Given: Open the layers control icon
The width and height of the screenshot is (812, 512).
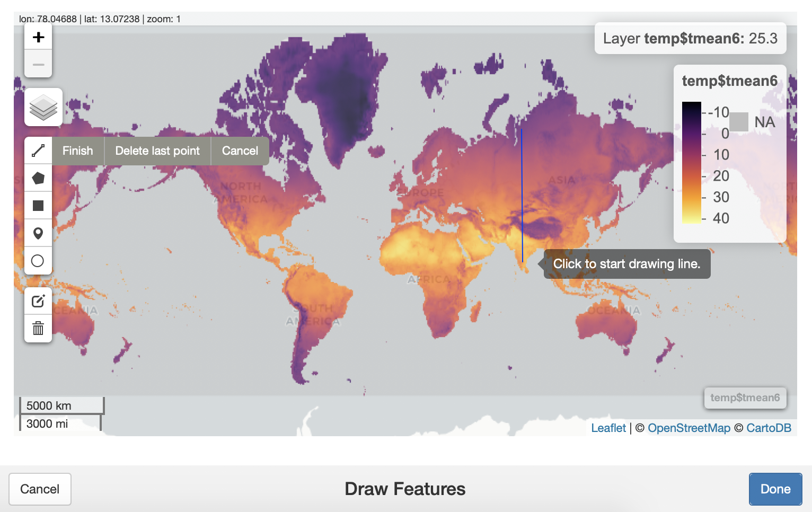Looking at the screenshot, I should (x=43, y=107).
